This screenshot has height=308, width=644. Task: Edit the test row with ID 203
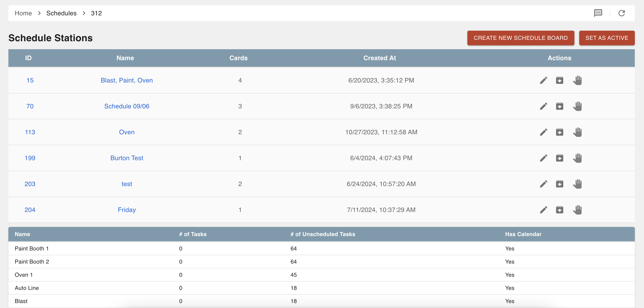[x=544, y=184]
